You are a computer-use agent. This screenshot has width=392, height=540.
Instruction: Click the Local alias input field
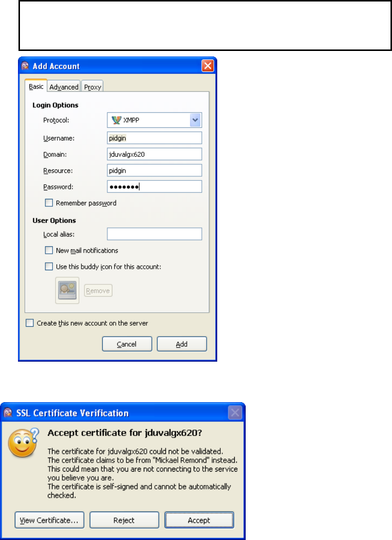(x=154, y=234)
